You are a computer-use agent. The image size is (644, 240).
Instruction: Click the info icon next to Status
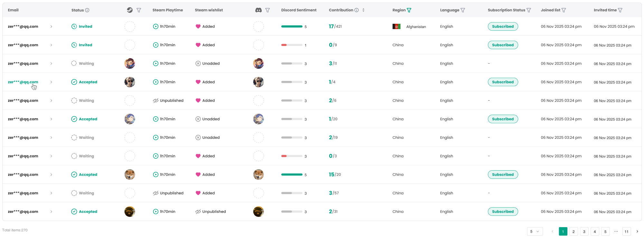tap(87, 10)
